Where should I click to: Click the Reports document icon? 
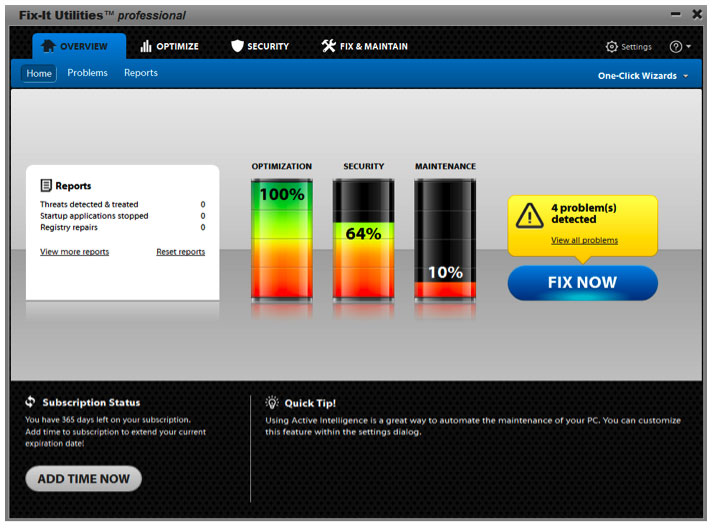point(46,185)
